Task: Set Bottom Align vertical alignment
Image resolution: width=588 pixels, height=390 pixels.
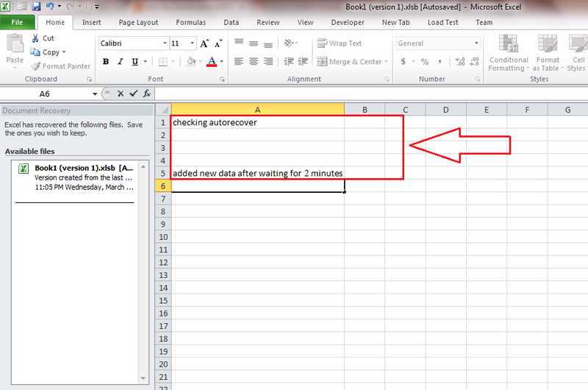Action: pos(268,43)
